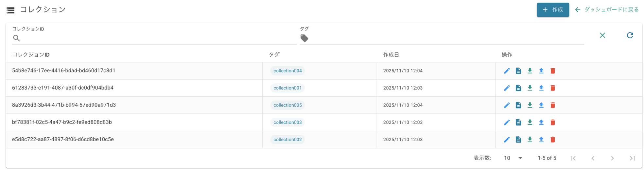
Task: Click the collection002 tag chip
Action: pos(287,140)
